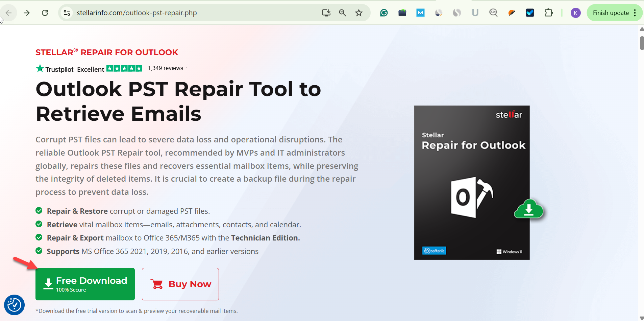The width and height of the screenshot is (644, 321).
Task: View site information in address bar
Action: (67, 13)
